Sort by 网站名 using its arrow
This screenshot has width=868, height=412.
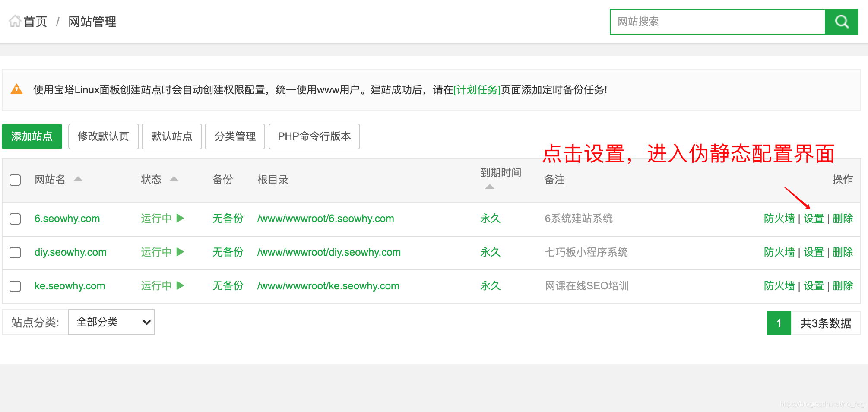[x=78, y=179]
